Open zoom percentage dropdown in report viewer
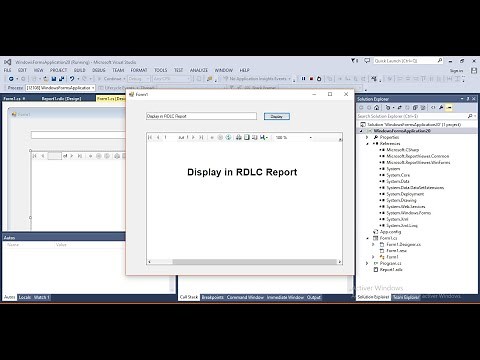480x360 pixels. (x=311, y=137)
